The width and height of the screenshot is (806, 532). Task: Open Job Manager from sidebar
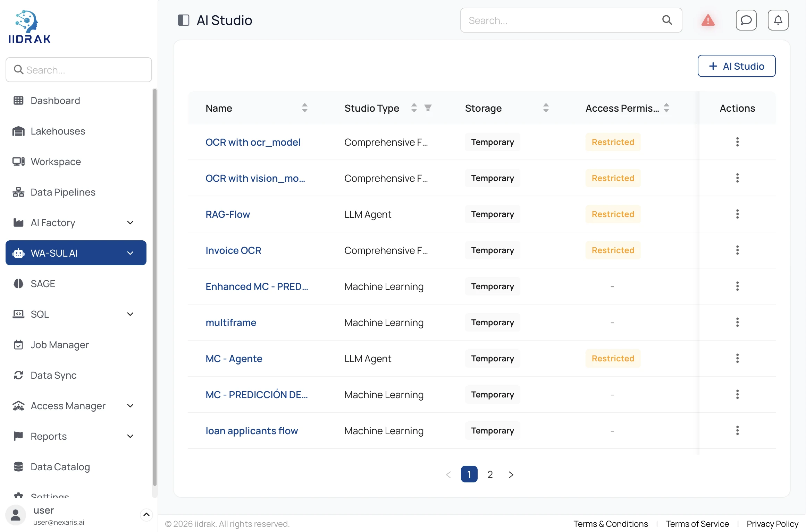(x=76, y=345)
